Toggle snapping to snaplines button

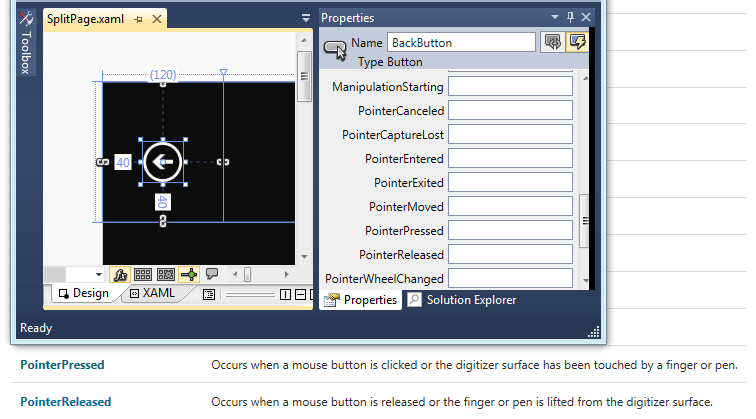(189, 274)
